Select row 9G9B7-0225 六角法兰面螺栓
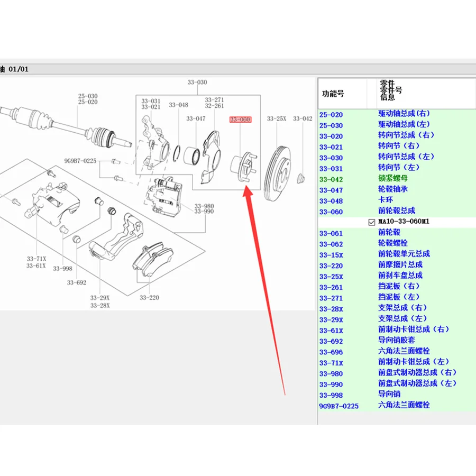Image resolution: width=476 pixels, height=476 pixels. tap(397, 406)
